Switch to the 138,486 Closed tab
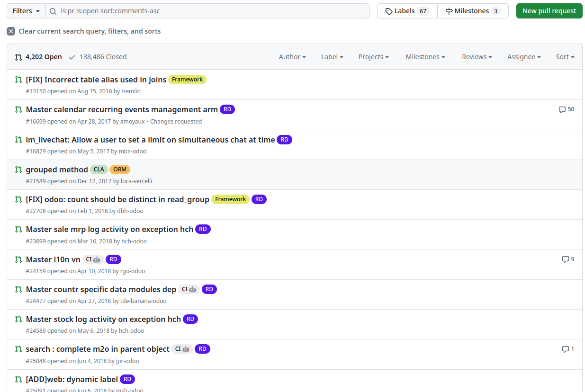This screenshot has width=585, height=392. tap(98, 57)
